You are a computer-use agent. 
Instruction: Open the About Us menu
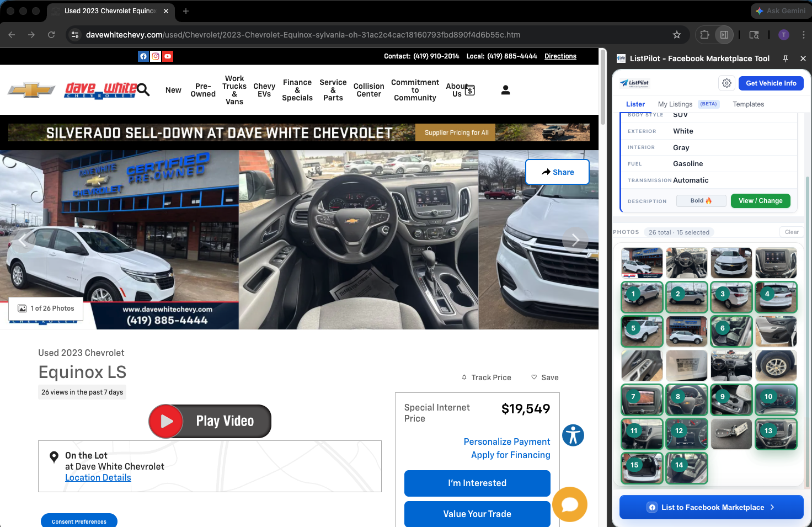pos(456,90)
